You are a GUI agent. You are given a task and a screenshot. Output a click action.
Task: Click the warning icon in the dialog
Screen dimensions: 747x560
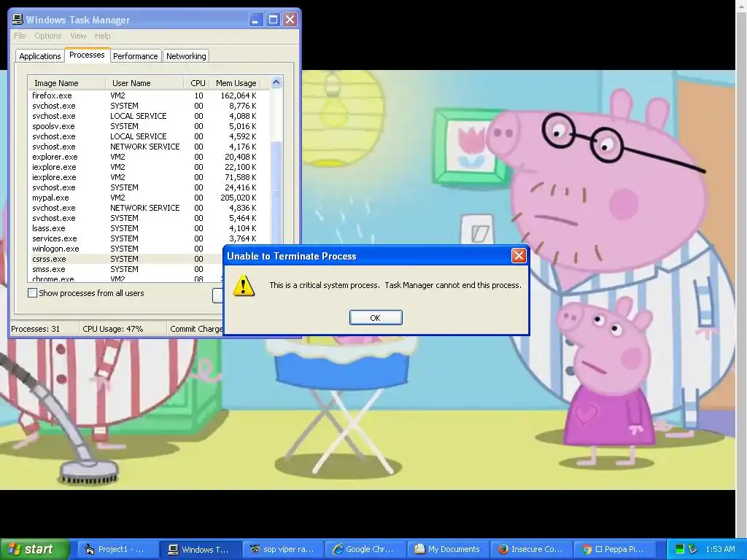tap(244, 285)
